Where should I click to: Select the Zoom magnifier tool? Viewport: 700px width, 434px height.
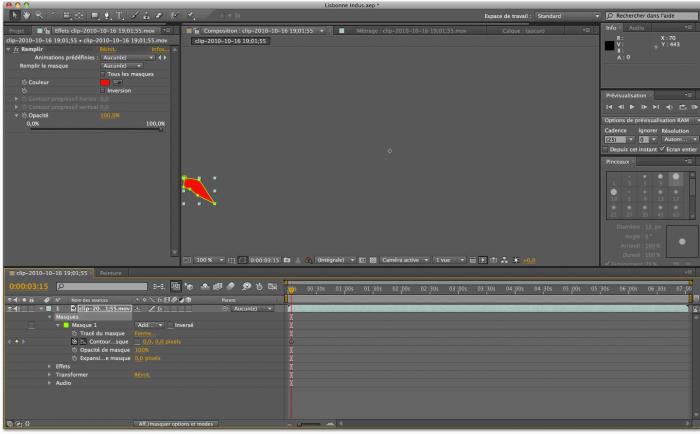click(x=37, y=16)
